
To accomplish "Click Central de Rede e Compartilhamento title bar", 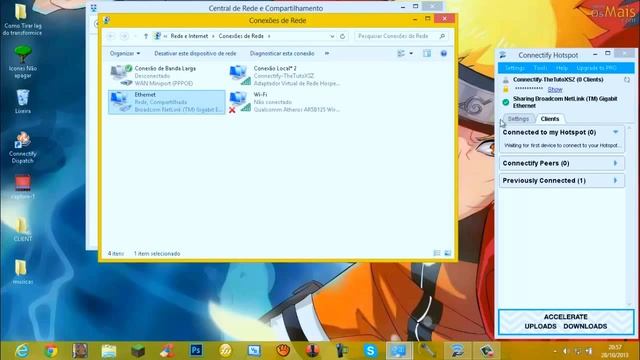I will coord(265,8).
